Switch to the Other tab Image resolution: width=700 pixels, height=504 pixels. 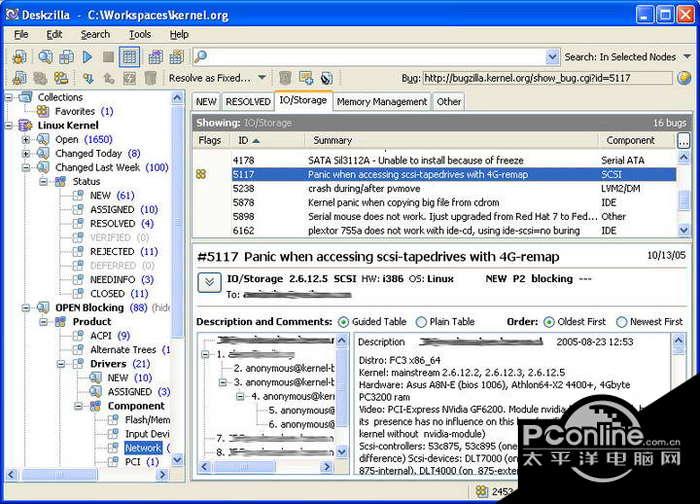point(449,102)
